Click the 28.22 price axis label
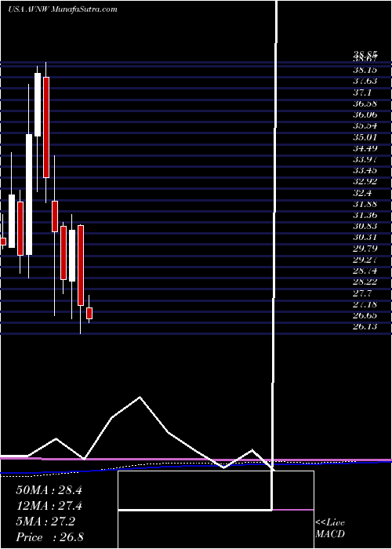Screen dimensions: 392x549 pyautogui.click(x=365, y=282)
